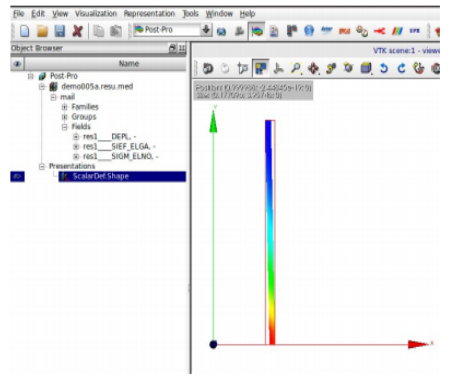This screenshot has width=450, height=378.
Task: Collapse the Presentations tree node
Action: click(42, 166)
